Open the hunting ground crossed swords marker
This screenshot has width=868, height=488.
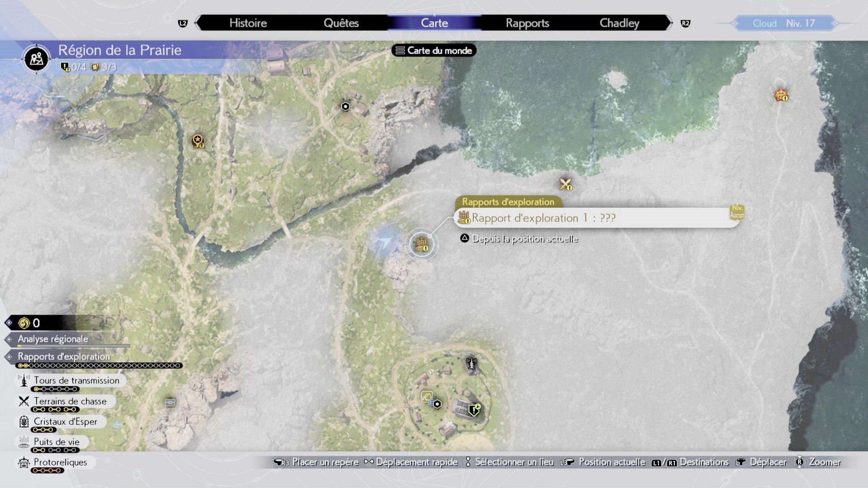click(566, 184)
